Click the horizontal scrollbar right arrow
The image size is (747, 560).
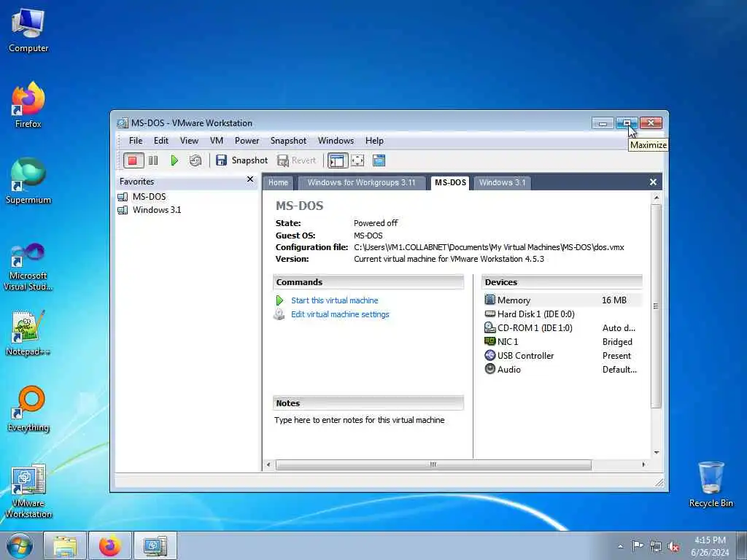[643, 464]
